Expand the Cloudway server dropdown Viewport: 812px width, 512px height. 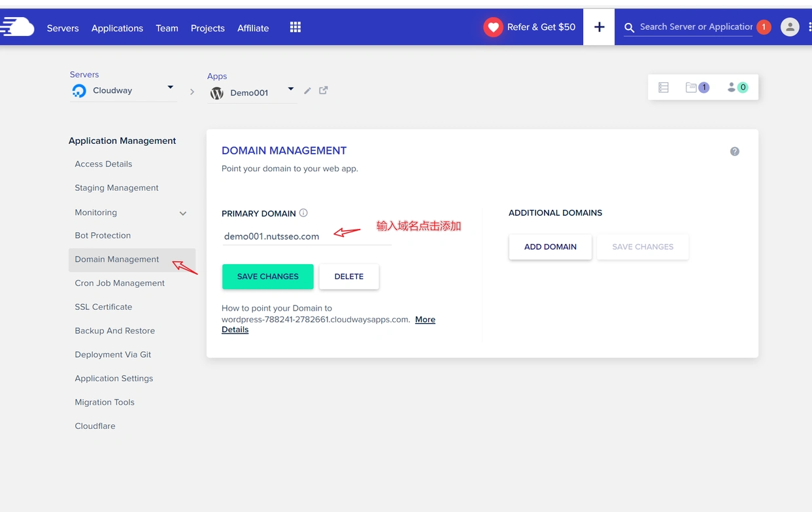click(170, 88)
